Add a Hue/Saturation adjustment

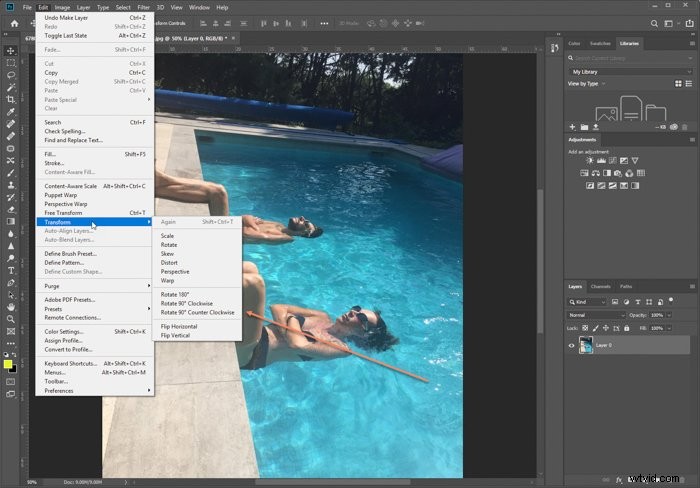point(584,173)
